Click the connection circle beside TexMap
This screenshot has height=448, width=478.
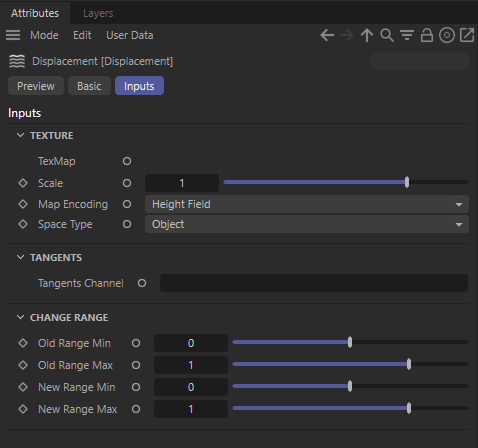[x=127, y=161]
